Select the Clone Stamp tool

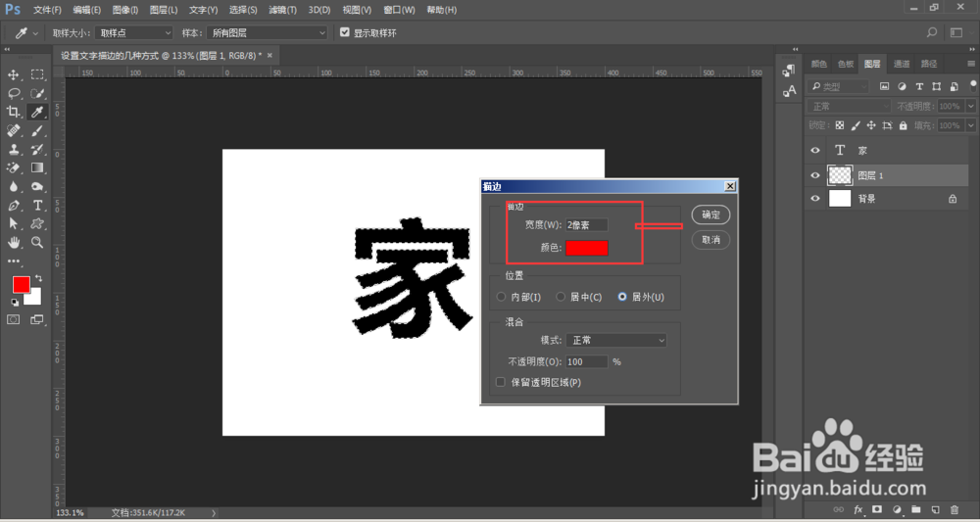13,149
